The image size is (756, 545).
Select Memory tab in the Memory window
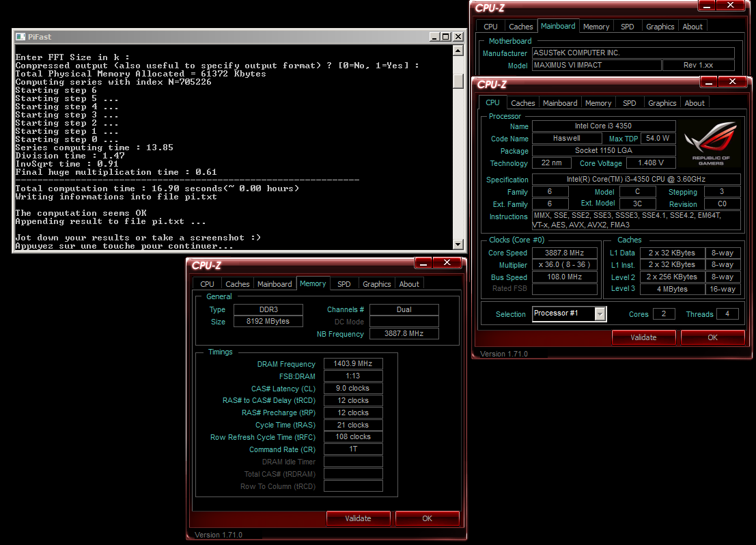[x=312, y=283]
